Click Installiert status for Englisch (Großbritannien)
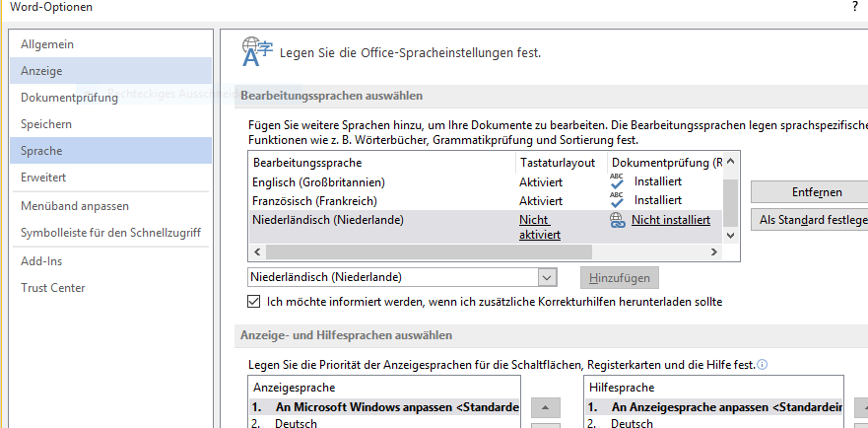The height and width of the screenshot is (428, 868). [x=657, y=181]
